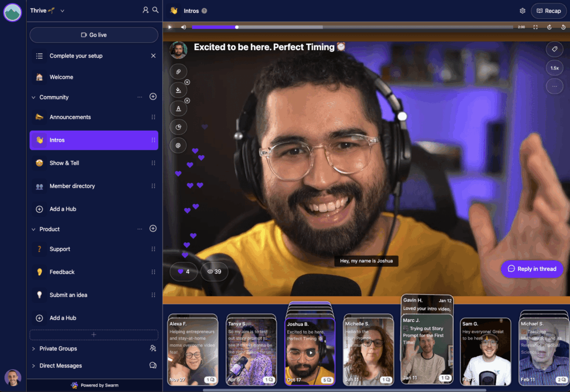Image resolution: width=570 pixels, height=392 pixels.
Task: Click the tag icon at video corner
Action: (554, 49)
